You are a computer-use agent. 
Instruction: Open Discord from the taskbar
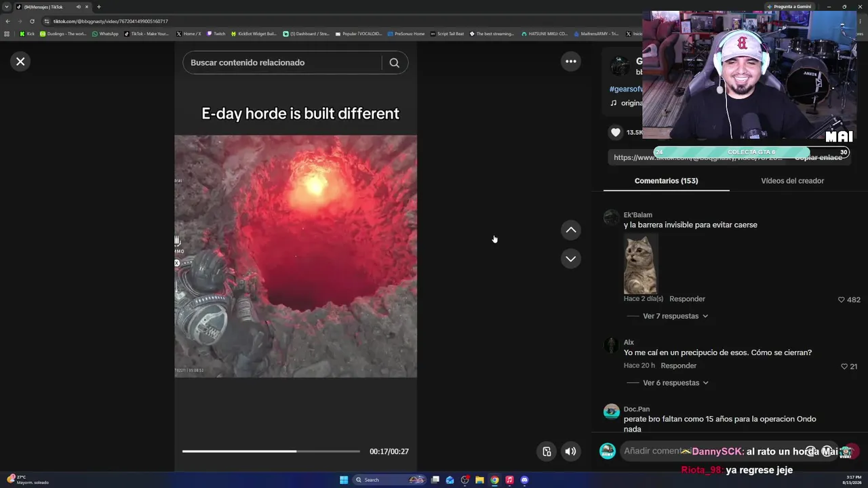[524, 480]
